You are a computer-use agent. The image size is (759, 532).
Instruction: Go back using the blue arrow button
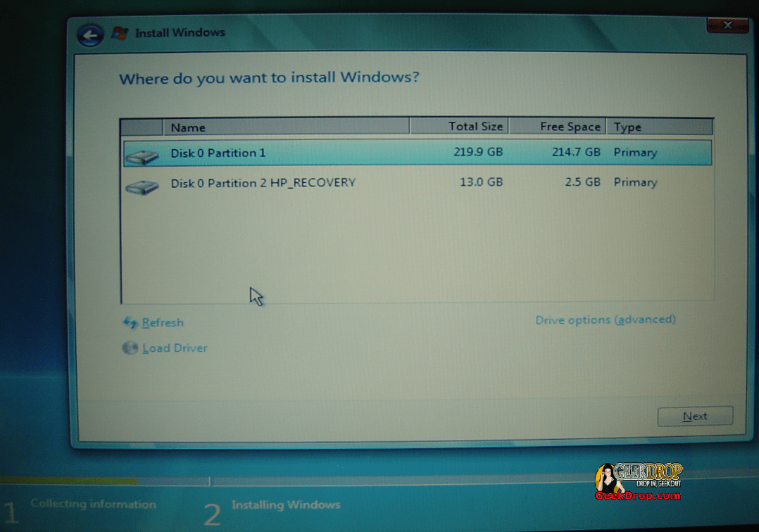[90, 34]
